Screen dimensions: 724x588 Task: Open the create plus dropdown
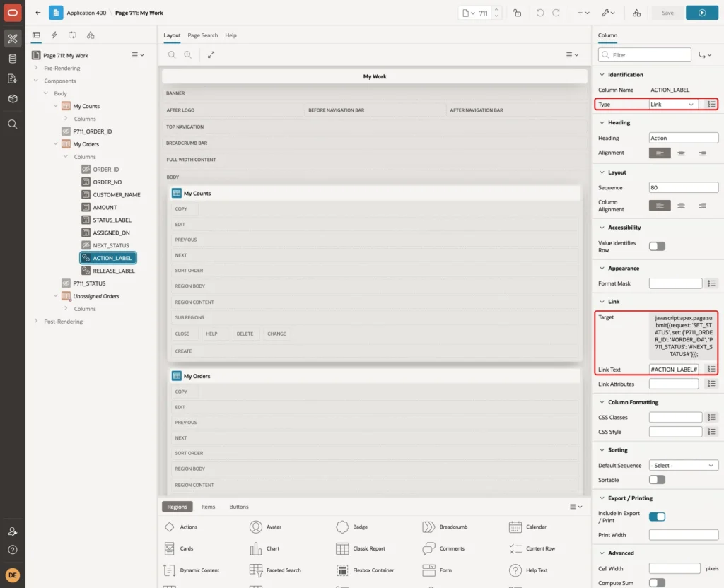583,13
